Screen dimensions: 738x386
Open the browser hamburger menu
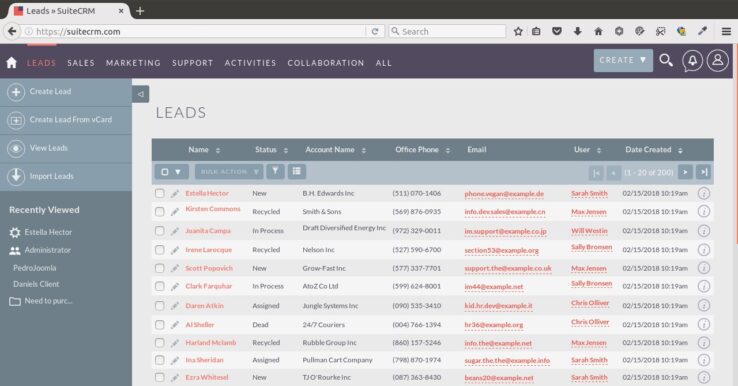726,32
